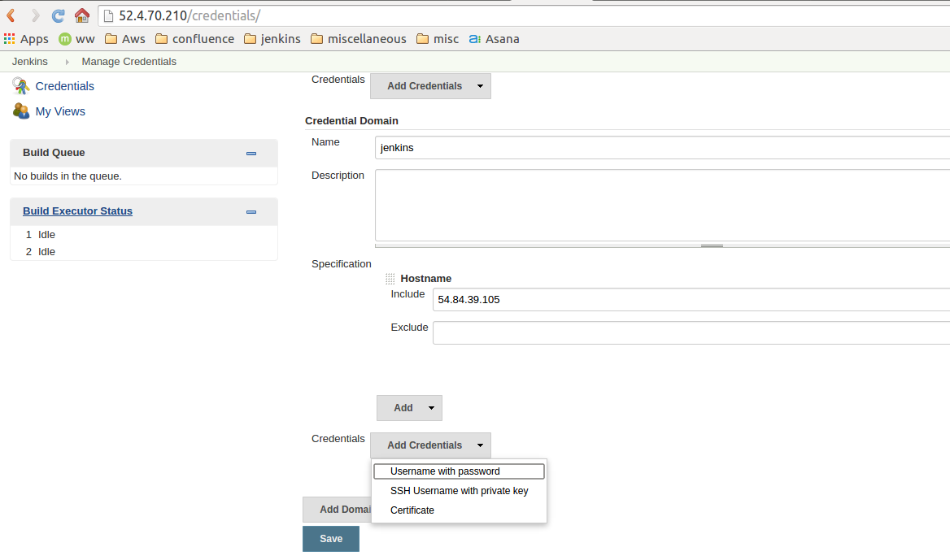The height and width of the screenshot is (560, 950).
Task: Click the browser address bar
Action: click(524, 15)
